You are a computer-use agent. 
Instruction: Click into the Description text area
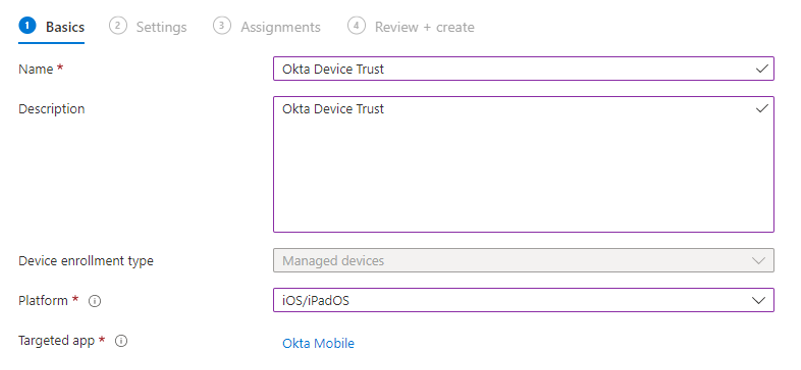point(524,165)
